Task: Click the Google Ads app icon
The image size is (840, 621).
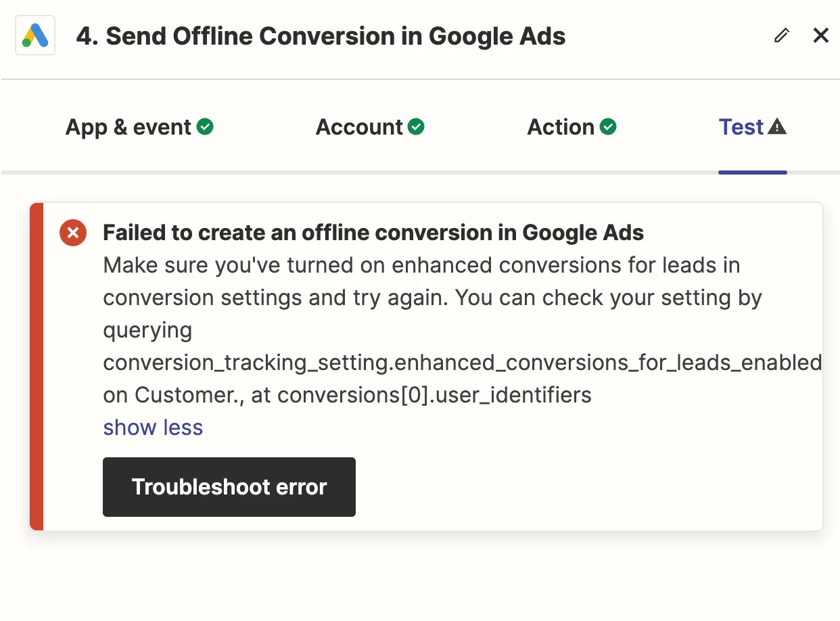Action: click(x=35, y=35)
